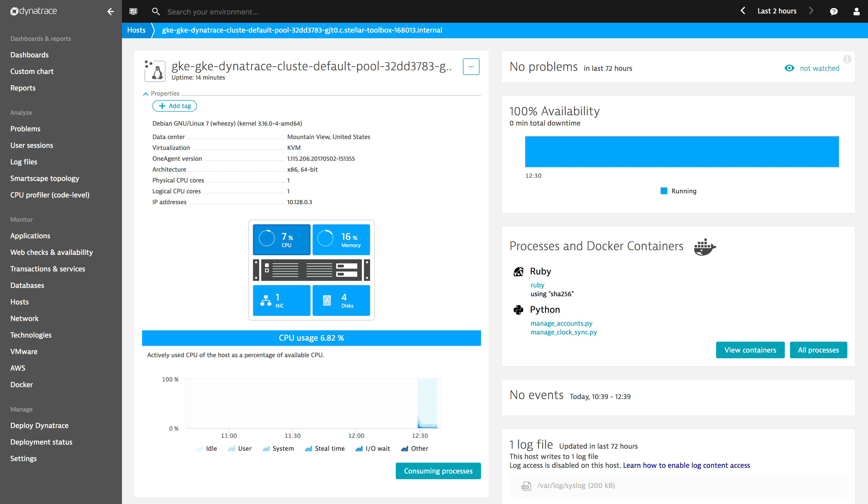Screen dimensions: 868x504
Task: Select the 1 NIC tile
Action: (x=281, y=300)
